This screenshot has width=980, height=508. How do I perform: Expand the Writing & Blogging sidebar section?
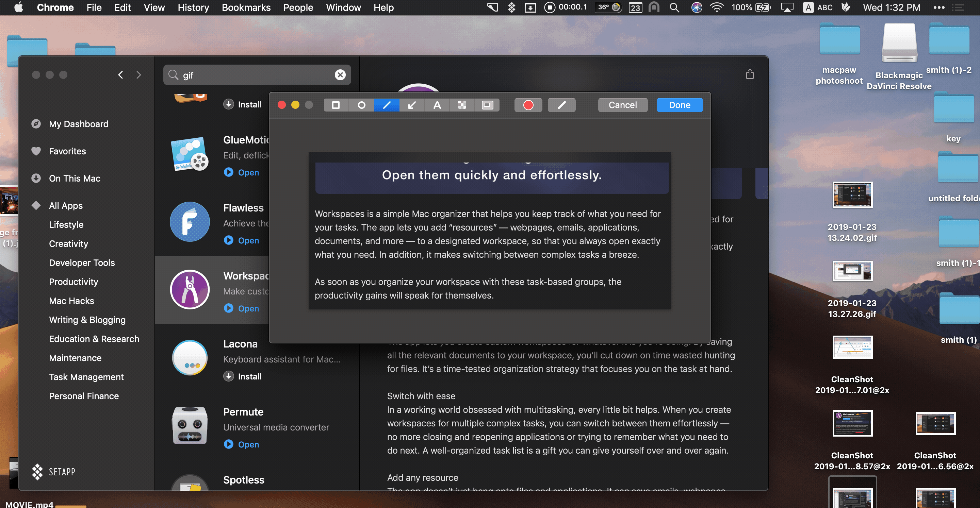(x=87, y=319)
